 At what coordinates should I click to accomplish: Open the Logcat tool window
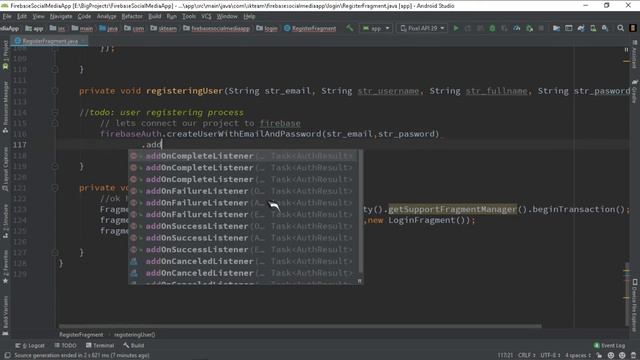[30, 345]
